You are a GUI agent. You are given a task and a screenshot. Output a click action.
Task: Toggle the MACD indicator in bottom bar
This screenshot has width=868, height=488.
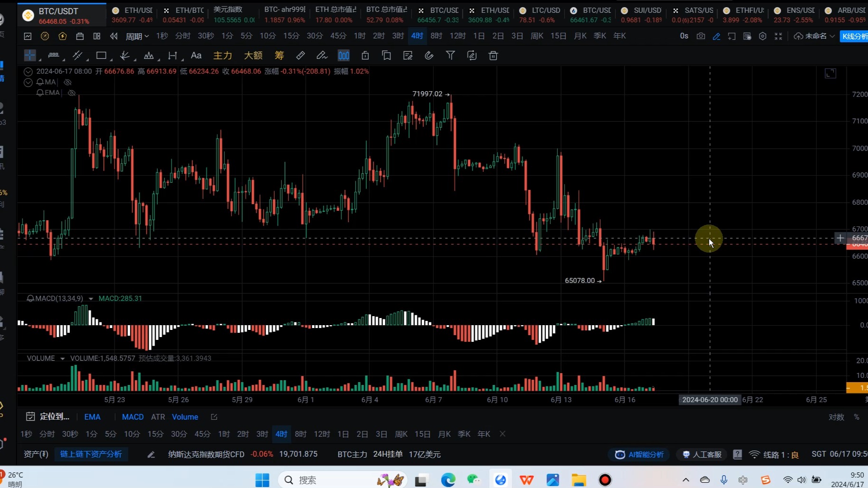click(x=133, y=417)
